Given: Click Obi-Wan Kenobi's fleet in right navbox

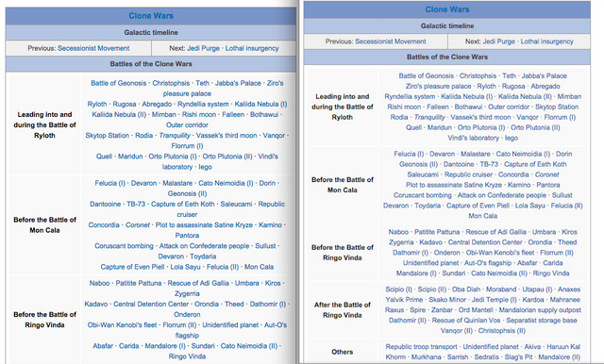Looking at the screenshot, I should [500, 253].
